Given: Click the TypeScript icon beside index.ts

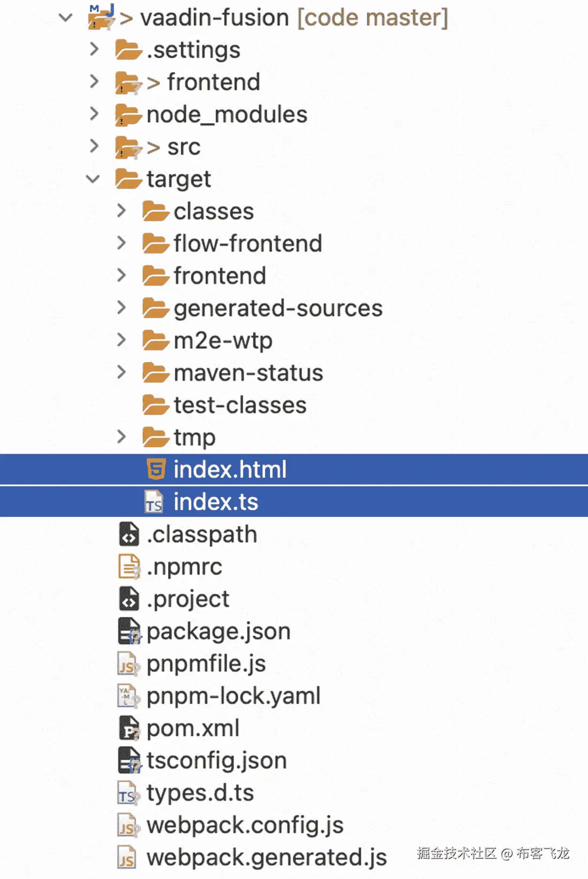Looking at the screenshot, I should pyautogui.click(x=154, y=502).
